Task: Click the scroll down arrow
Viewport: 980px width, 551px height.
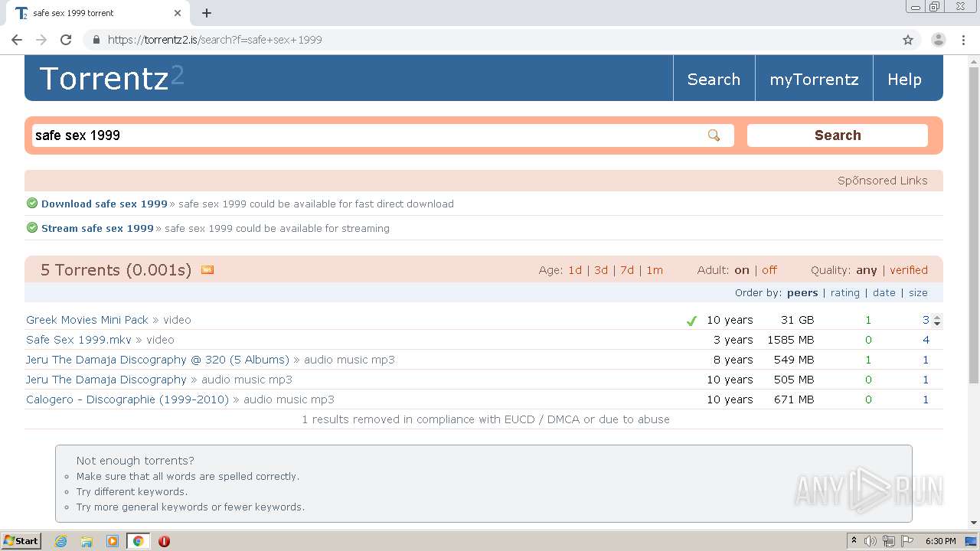Action: click(974, 523)
